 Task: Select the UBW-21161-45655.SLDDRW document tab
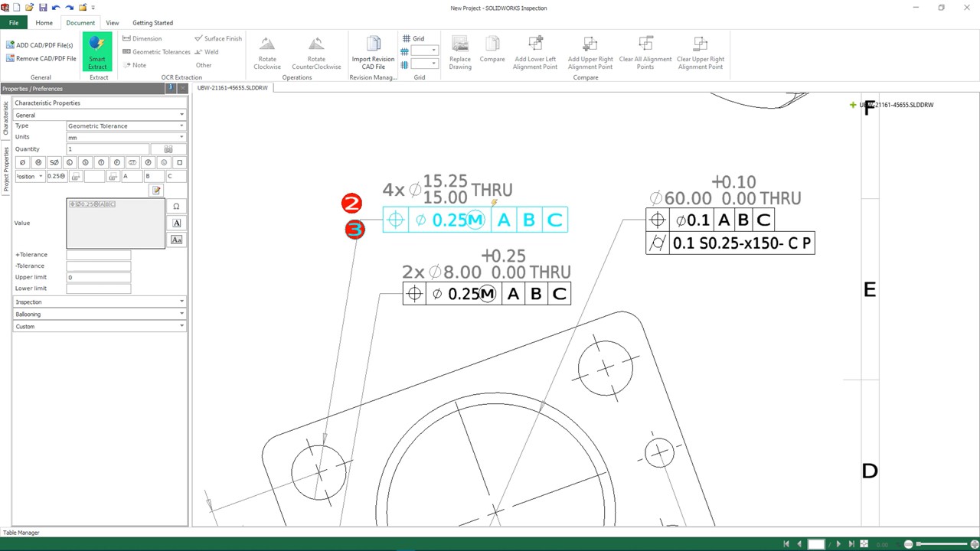pyautogui.click(x=233, y=88)
